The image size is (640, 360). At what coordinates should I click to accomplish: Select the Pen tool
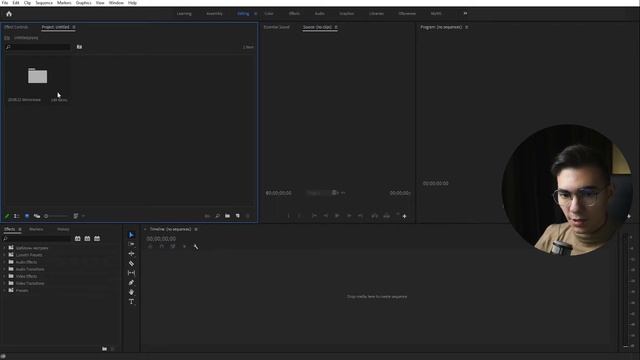tap(131, 282)
